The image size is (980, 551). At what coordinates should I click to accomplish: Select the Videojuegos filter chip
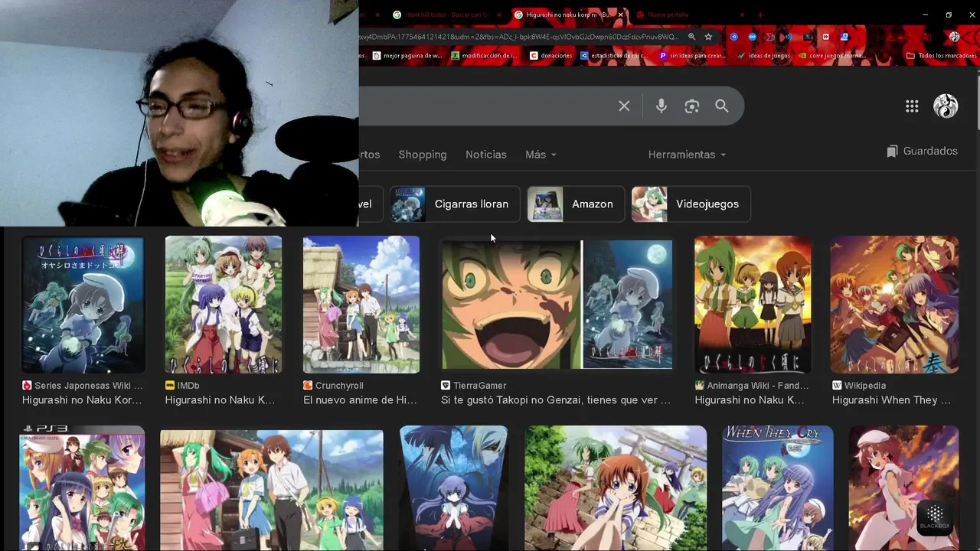point(691,204)
